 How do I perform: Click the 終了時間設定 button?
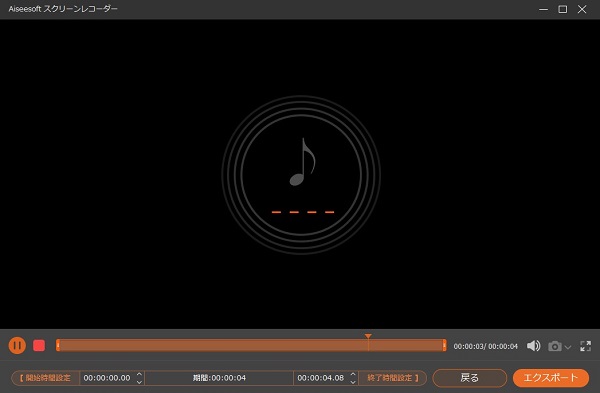tap(393, 378)
